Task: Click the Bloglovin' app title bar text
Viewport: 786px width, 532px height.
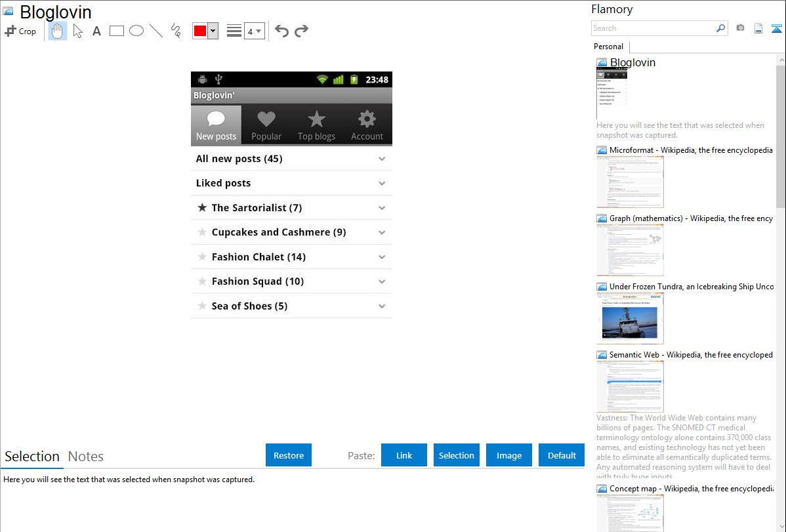Action: pos(214,95)
